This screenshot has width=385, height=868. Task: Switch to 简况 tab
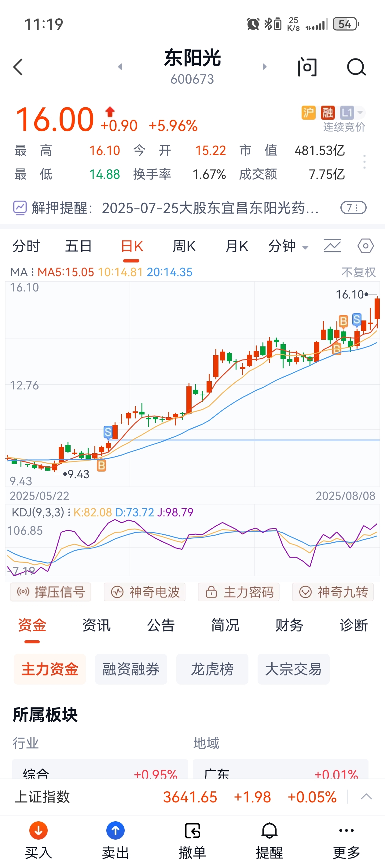click(x=225, y=626)
